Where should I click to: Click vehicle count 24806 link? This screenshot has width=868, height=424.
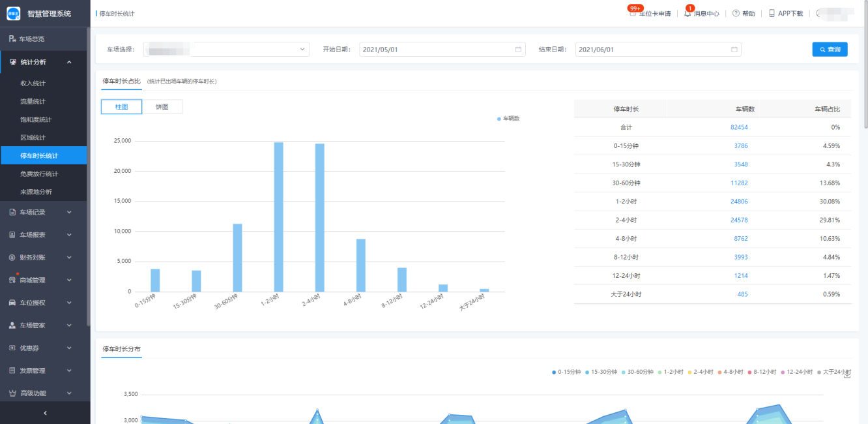coord(739,202)
